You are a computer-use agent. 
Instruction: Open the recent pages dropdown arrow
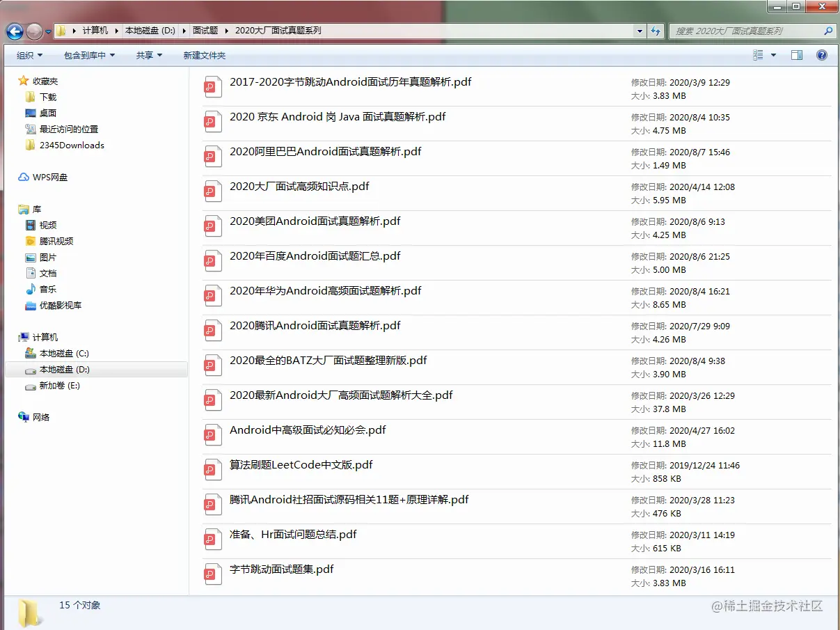[48, 31]
